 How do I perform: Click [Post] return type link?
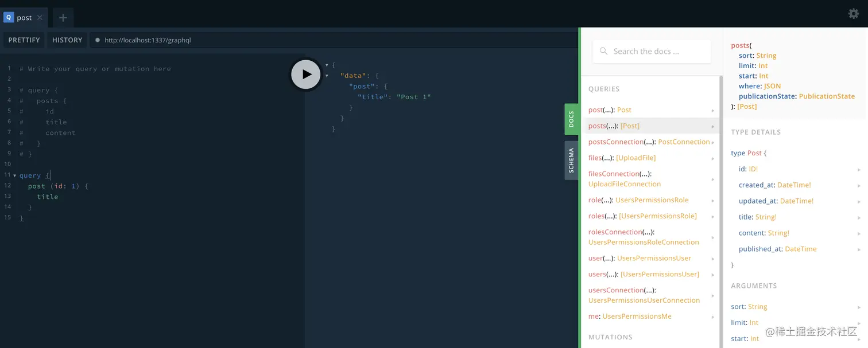pos(747,107)
